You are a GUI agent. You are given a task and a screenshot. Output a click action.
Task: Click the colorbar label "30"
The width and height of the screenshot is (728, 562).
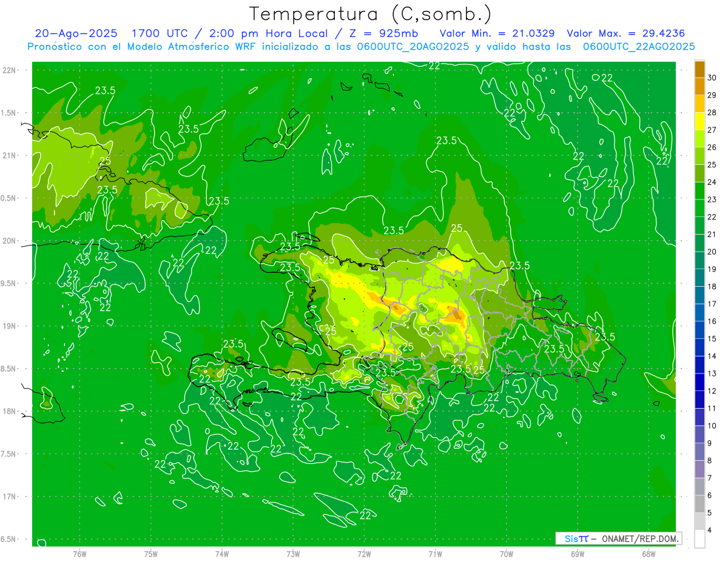[712, 78]
